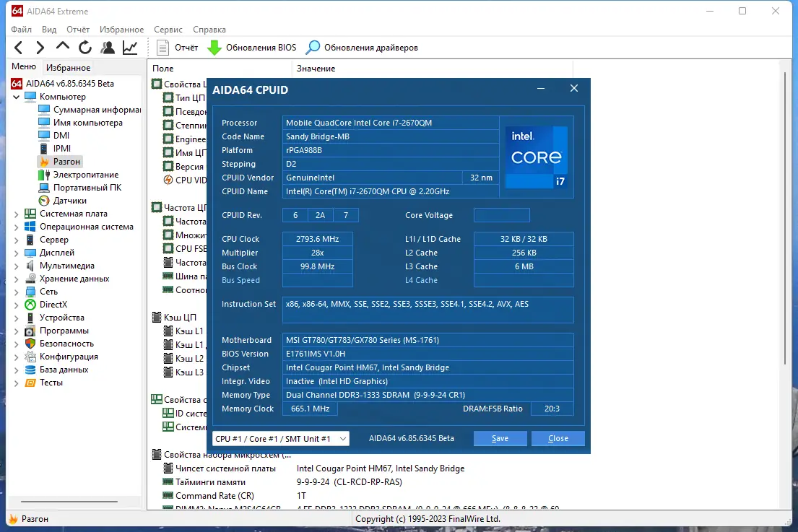798x532 pixels.
Task: Open the Электропитание tree item
Action: click(x=79, y=175)
